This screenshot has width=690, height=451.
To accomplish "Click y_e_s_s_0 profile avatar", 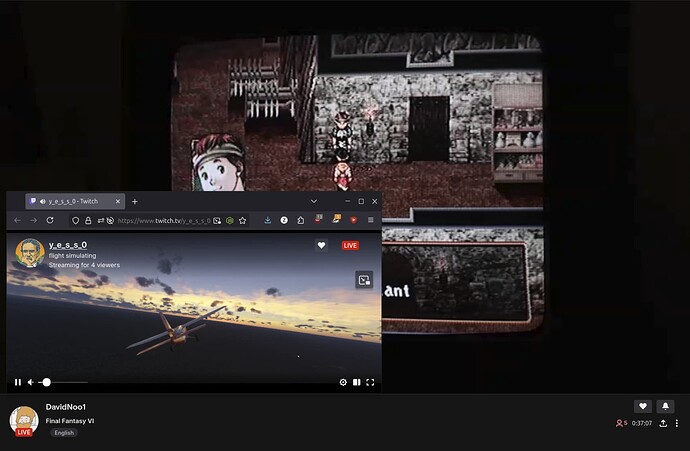I will coord(30,253).
